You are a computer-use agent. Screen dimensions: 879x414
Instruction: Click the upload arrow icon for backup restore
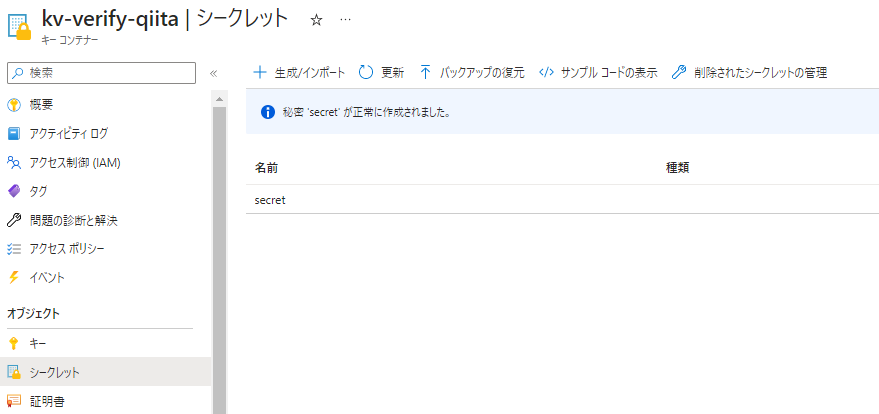click(x=425, y=72)
